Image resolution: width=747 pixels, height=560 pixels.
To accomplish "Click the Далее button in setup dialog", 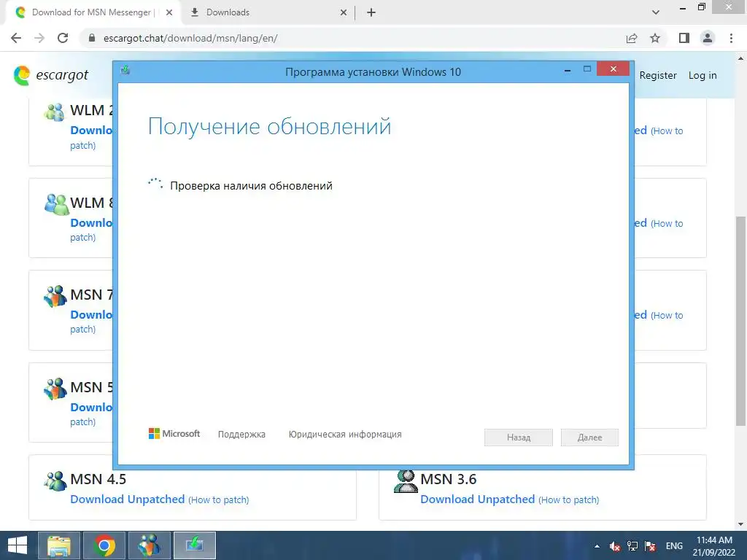I will point(589,437).
